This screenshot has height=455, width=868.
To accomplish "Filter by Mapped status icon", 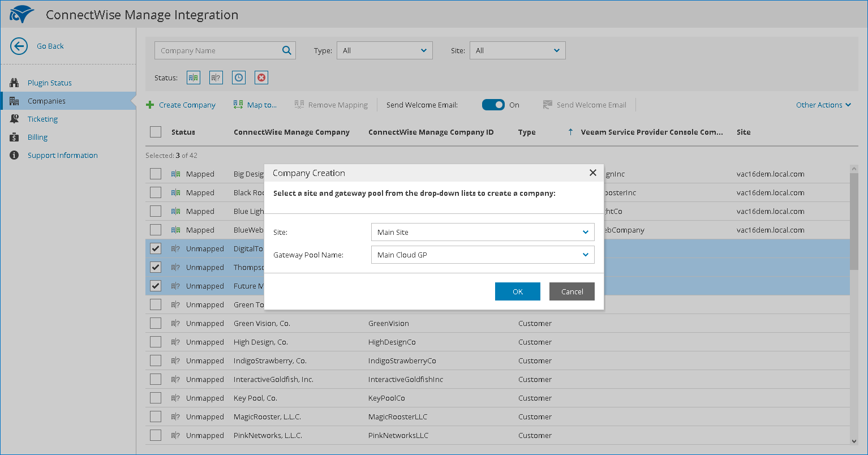I will coord(194,78).
